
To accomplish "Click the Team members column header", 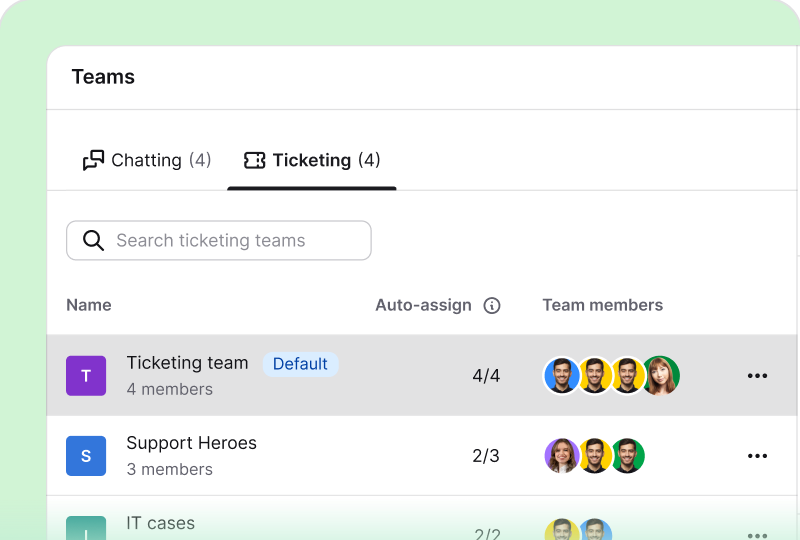I will pyautogui.click(x=603, y=305).
